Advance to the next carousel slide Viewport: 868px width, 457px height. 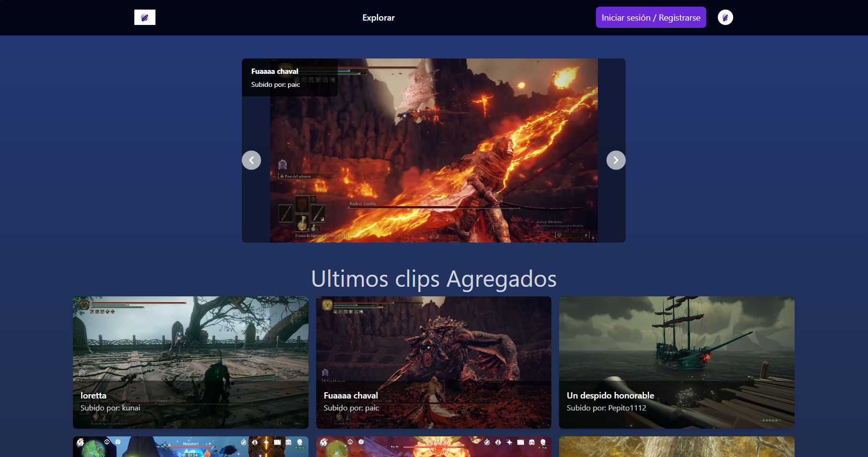(x=616, y=160)
